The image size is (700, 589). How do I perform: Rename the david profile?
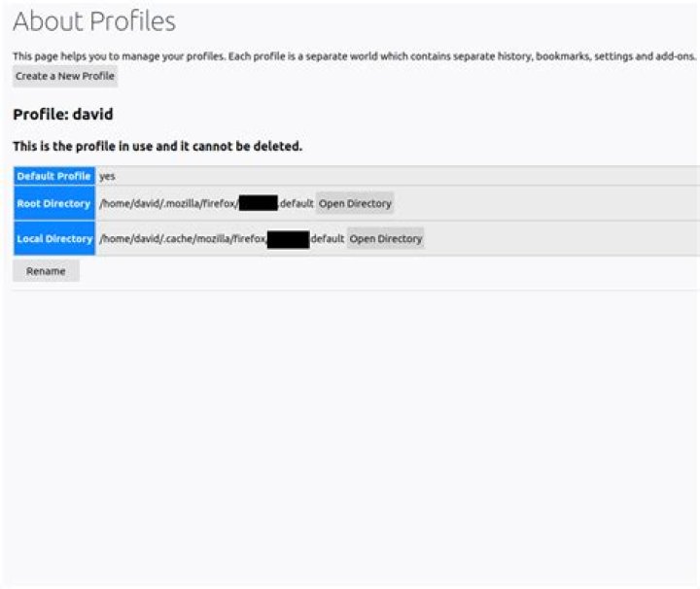click(x=46, y=271)
